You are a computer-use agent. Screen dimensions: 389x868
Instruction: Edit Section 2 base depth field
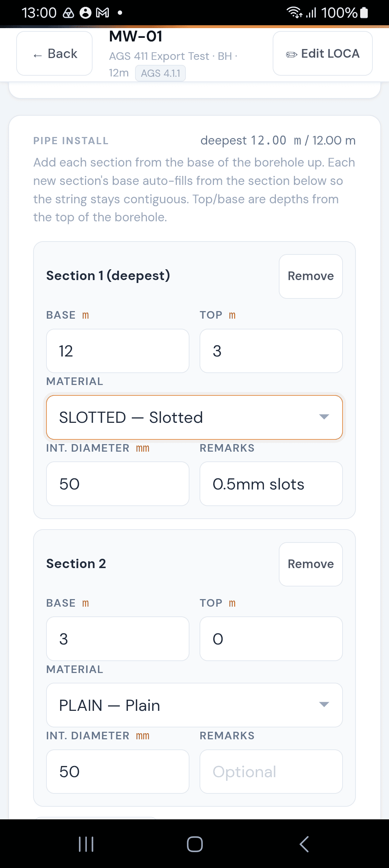[x=118, y=639]
